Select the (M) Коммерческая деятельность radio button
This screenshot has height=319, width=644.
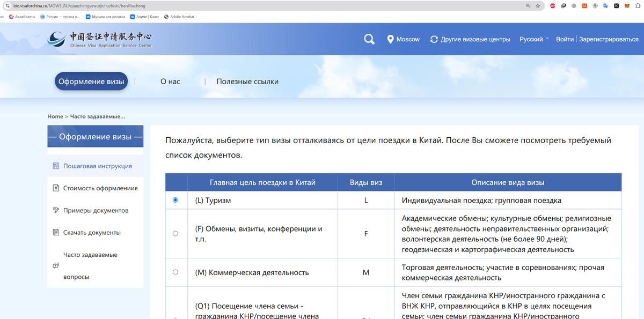[175, 272]
